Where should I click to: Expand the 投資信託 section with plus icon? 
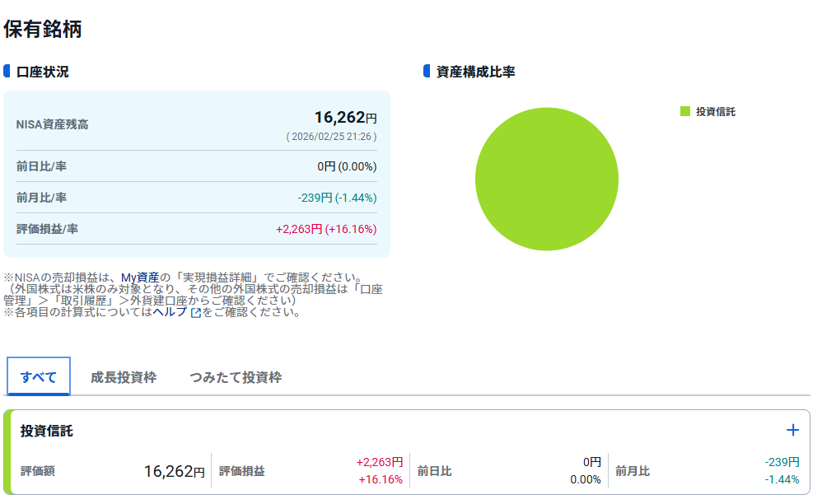pos(792,430)
